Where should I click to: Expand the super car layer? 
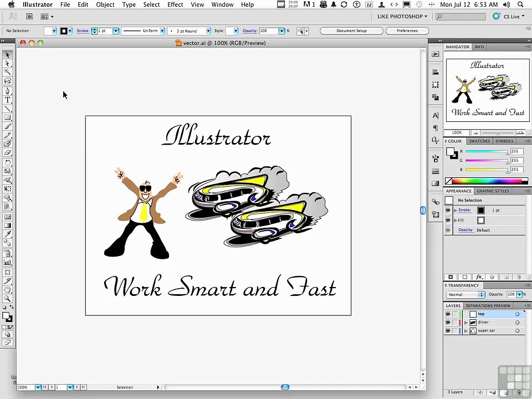tap(466, 331)
